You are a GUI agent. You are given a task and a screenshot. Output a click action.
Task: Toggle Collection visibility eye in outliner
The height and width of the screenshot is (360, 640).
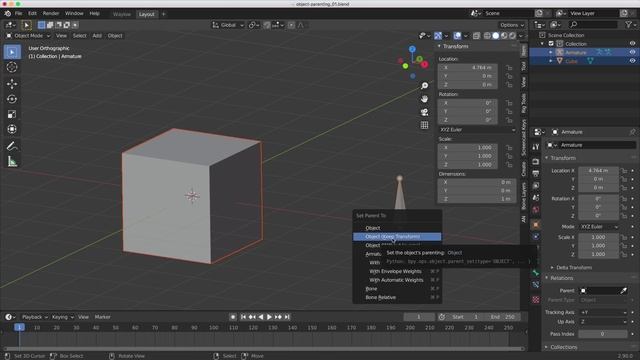(632, 44)
